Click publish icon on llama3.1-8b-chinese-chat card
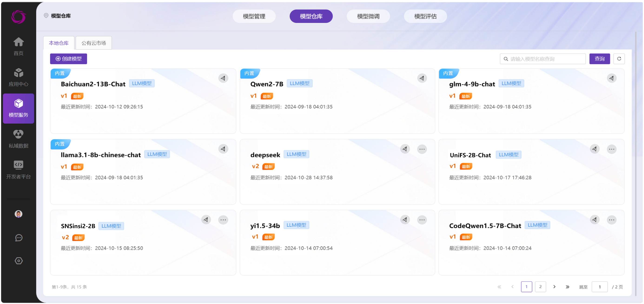This screenshot has height=304, width=644. 223,149
